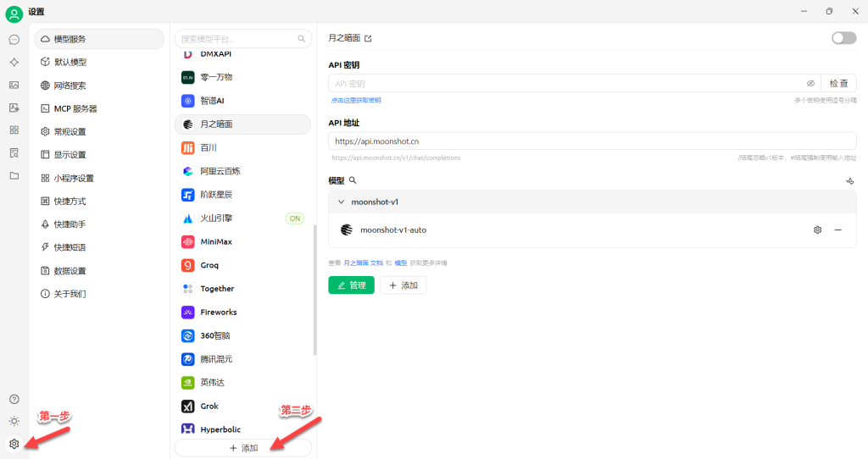This screenshot has width=868, height=459.
Task: Open MCP 服务器 settings section
Action: pyautogui.click(x=99, y=108)
